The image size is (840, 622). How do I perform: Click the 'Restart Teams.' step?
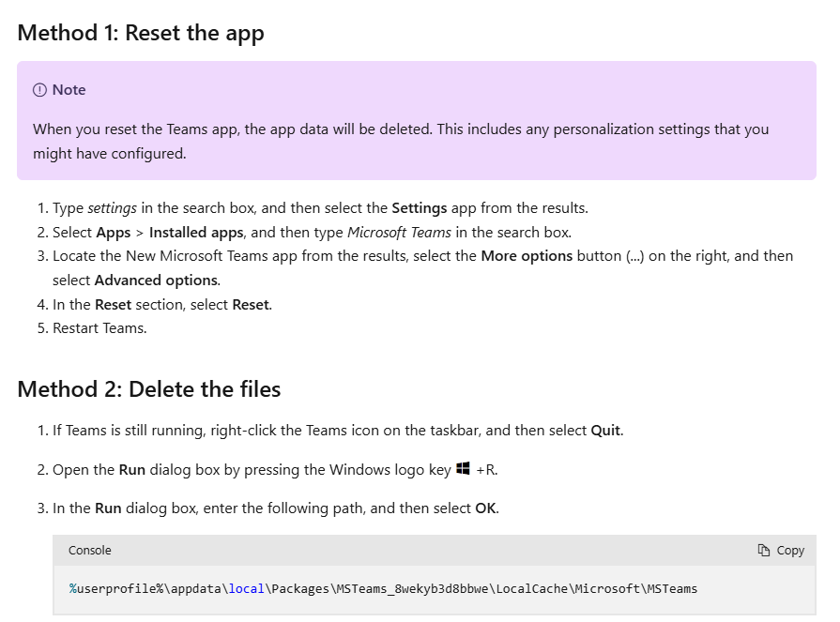(99, 328)
